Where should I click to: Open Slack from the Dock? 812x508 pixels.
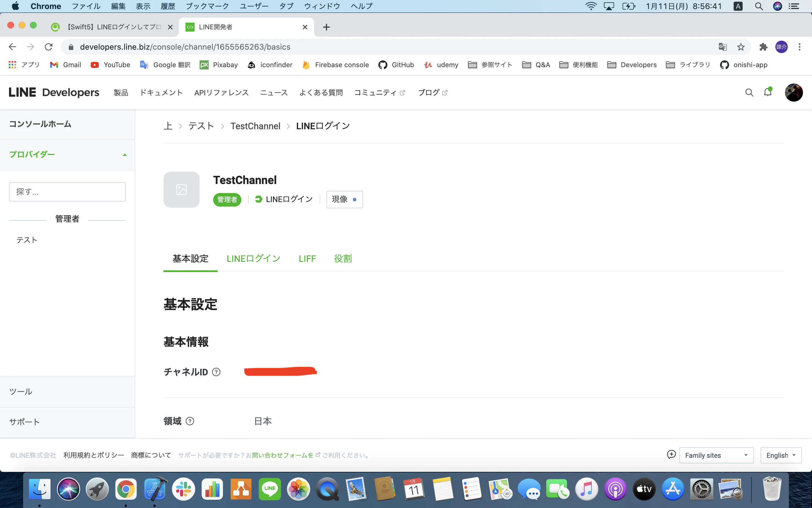coord(183,489)
